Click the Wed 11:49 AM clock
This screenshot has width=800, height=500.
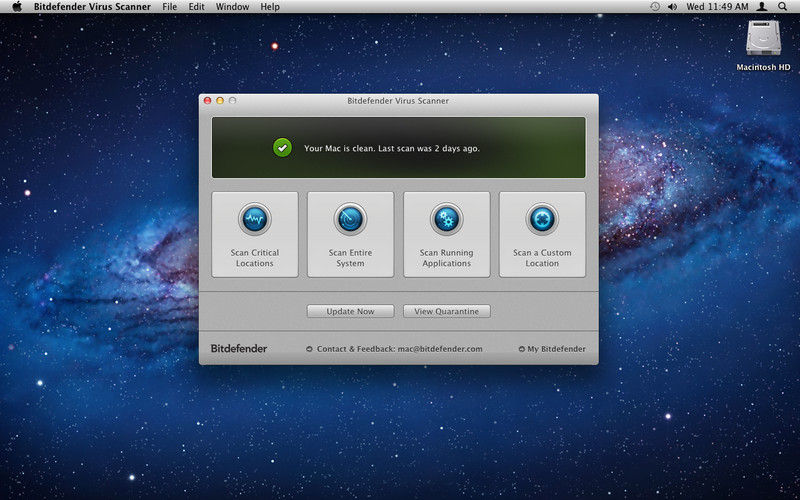click(717, 7)
